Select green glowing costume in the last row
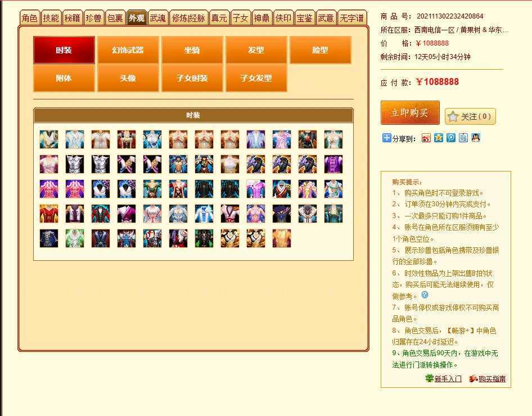Viewport: 532px width, 416px height. (75, 238)
